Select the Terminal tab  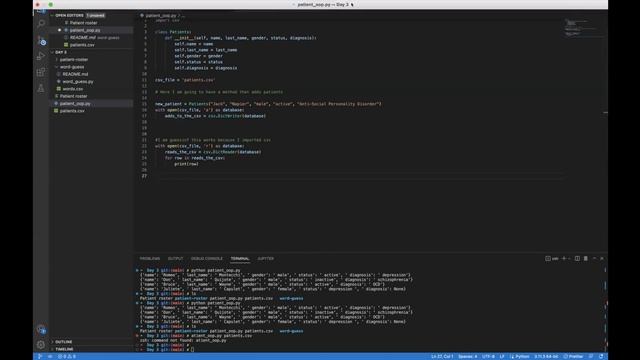click(x=240, y=258)
